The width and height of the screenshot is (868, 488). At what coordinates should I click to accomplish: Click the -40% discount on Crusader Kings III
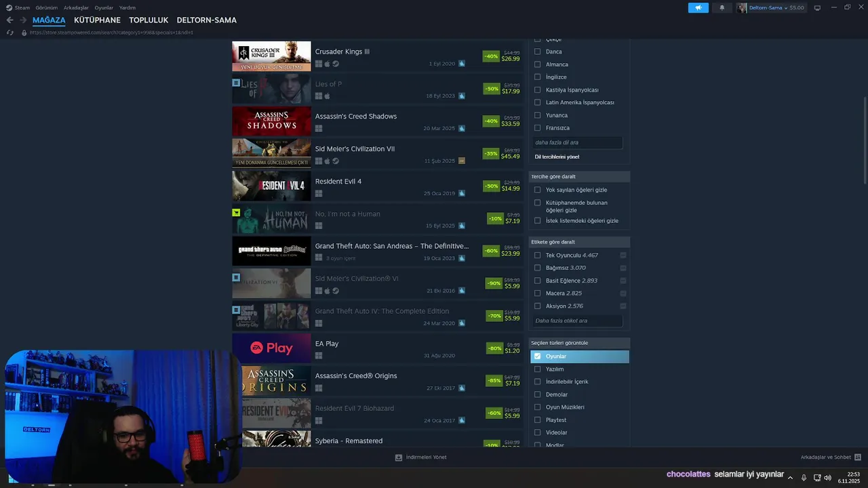tap(492, 56)
